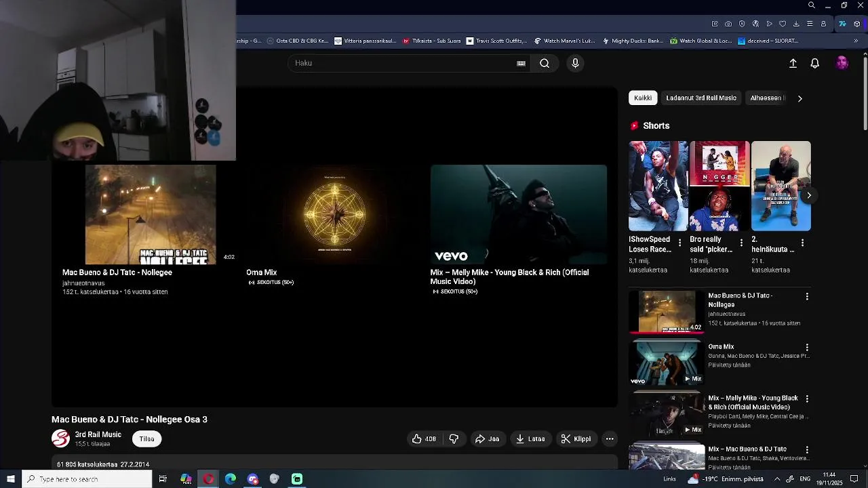This screenshot has height=488, width=868.
Task: Open the TradingView extension icon
Action: point(842,24)
